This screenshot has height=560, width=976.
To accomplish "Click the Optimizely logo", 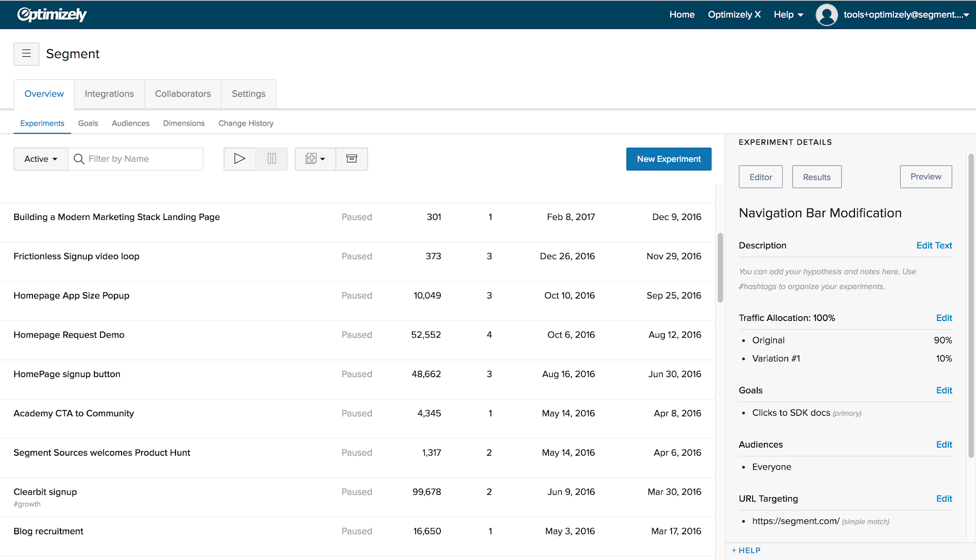I will tap(52, 14).
